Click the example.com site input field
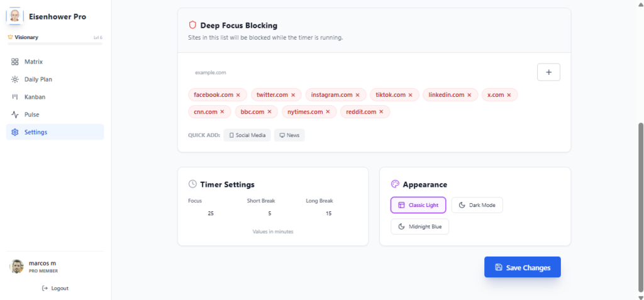This screenshot has width=644, height=300. click(358, 72)
